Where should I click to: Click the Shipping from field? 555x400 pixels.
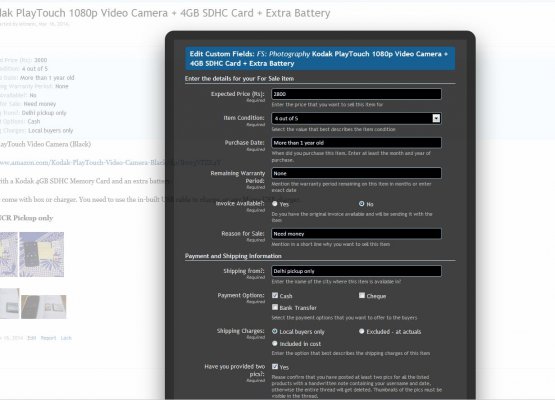pyautogui.click(x=356, y=271)
